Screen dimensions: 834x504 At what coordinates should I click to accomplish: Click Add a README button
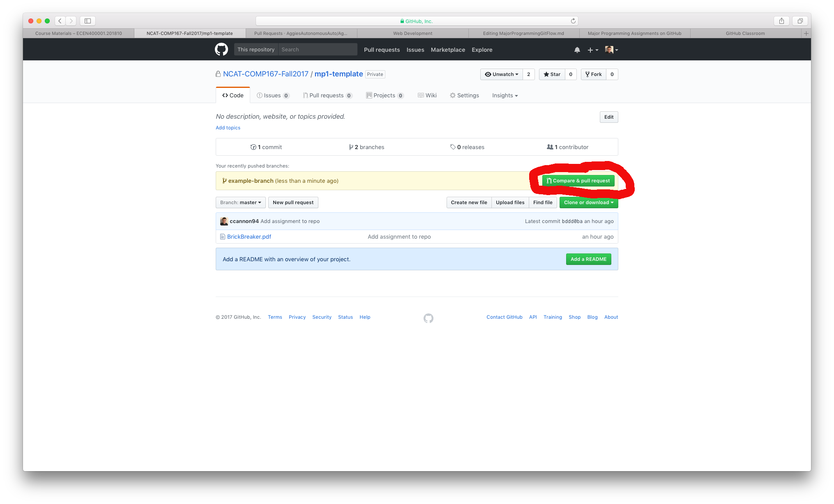pyautogui.click(x=588, y=258)
